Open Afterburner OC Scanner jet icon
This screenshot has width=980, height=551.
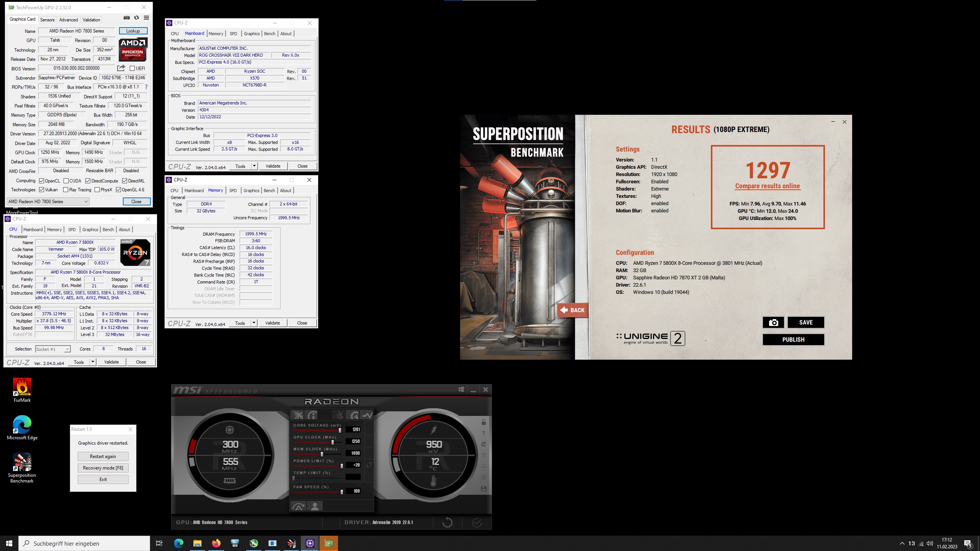tap(297, 415)
